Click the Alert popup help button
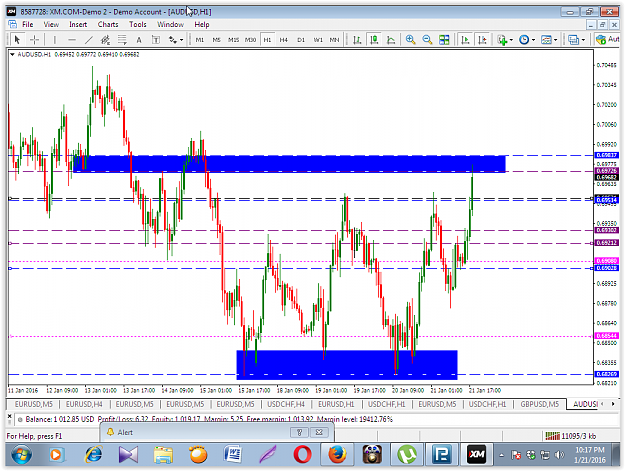Viewport: 625px width, 471px height. click(x=299, y=432)
